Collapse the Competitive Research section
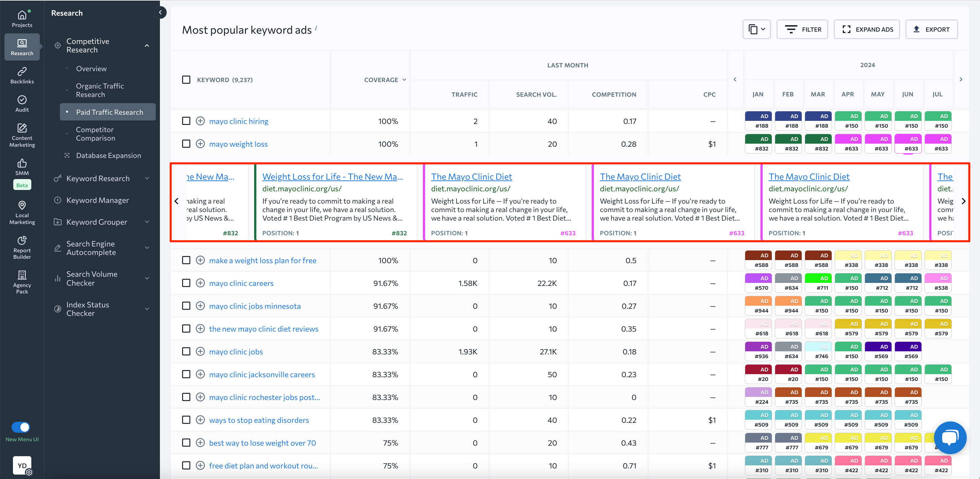980x479 pixels. click(x=147, y=45)
